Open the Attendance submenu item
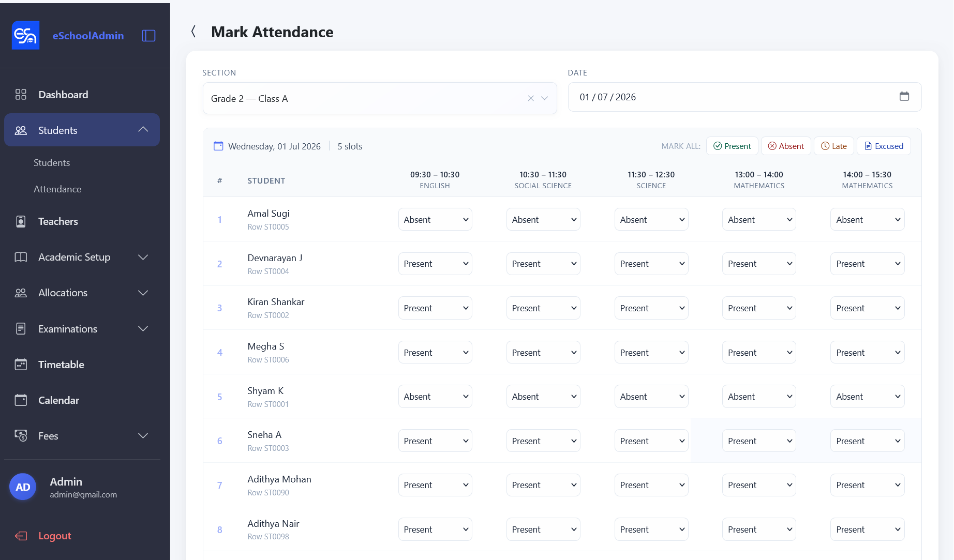Viewport: 954px width, 560px height. [x=57, y=189]
